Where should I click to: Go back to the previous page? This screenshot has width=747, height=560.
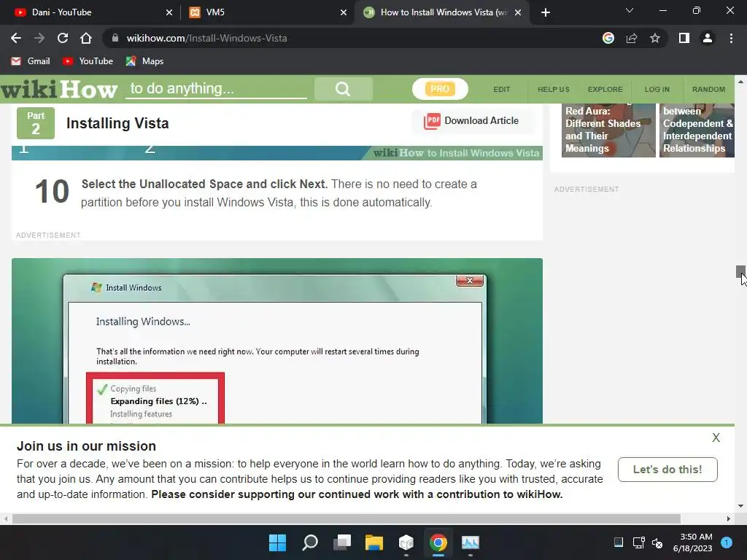[16, 38]
